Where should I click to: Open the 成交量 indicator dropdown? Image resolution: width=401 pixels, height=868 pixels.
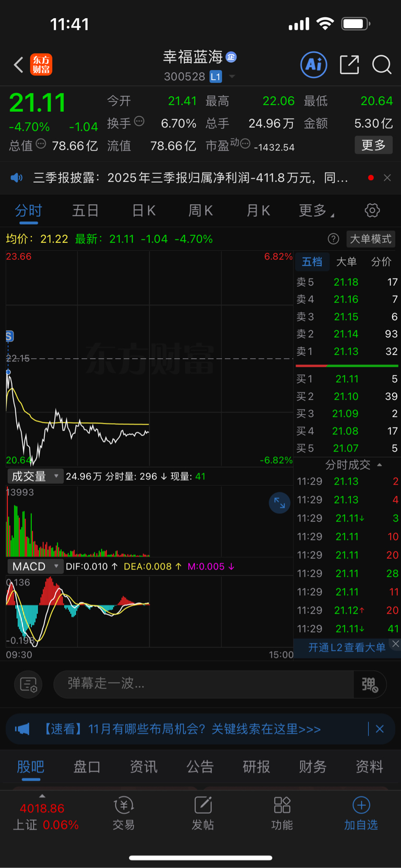pos(35,476)
